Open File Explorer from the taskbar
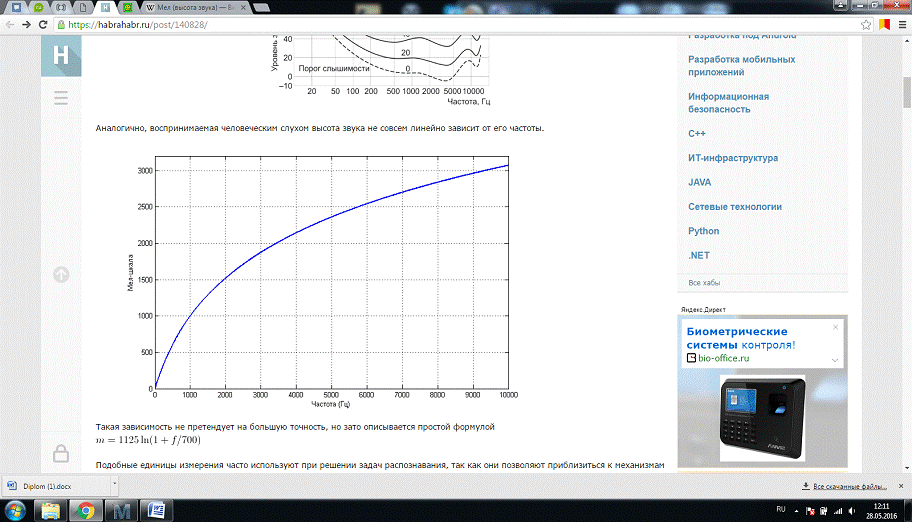 (51, 511)
